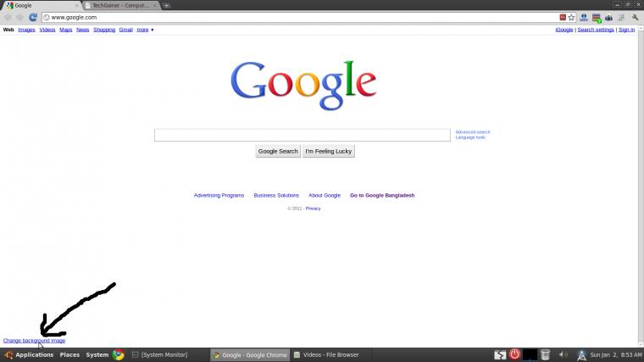Screen dimensions: 644x362
Task: Open the trash icon in the bottom panel
Action: [x=545, y=354]
